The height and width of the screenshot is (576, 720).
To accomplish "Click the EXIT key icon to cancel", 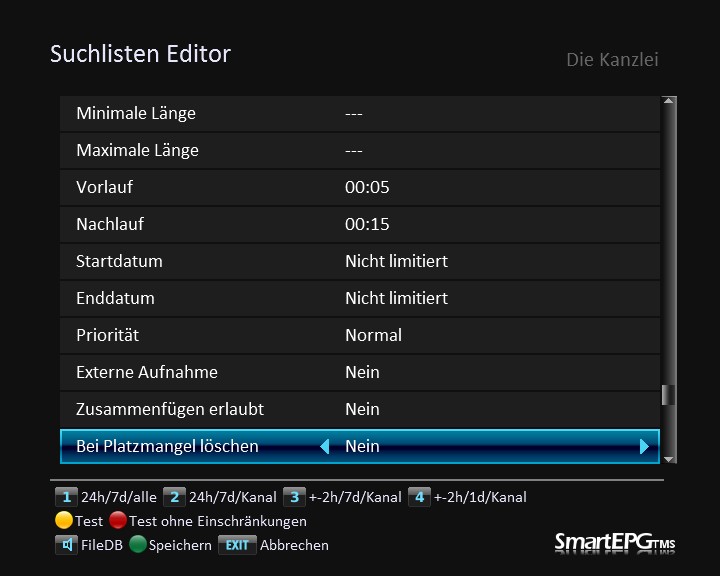I will [x=237, y=545].
